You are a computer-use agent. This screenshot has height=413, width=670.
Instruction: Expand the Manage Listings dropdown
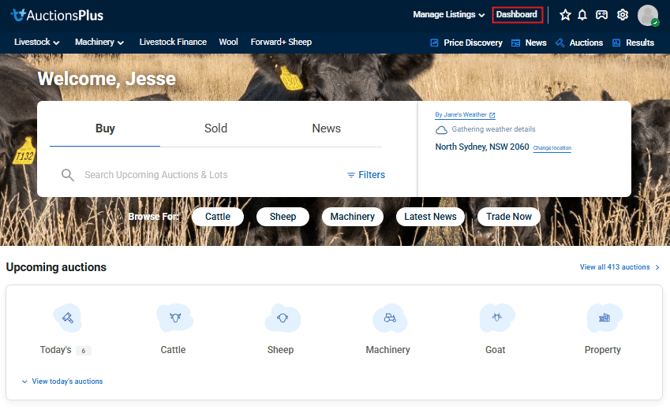(448, 15)
